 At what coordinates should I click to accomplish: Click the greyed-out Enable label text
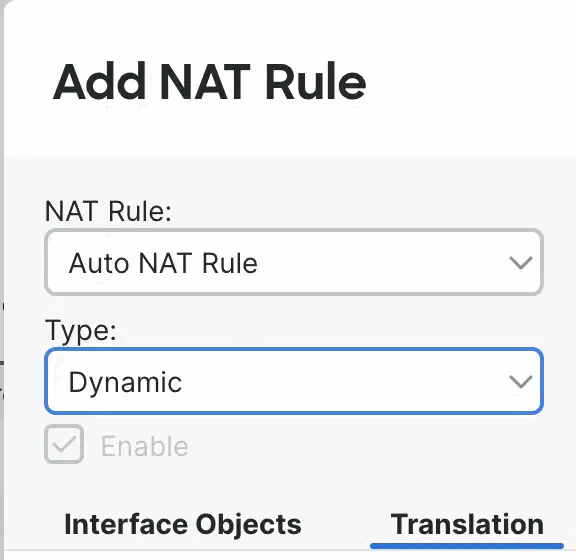pyautogui.click(x=145, y=446)
